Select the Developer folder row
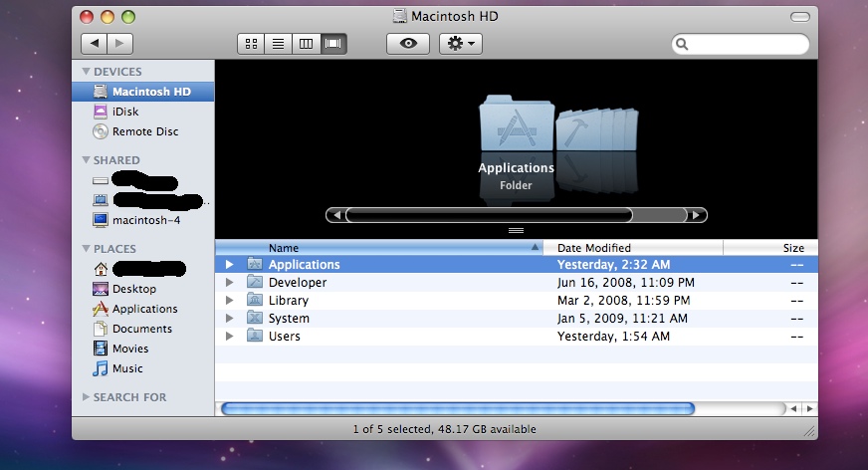Image resolution: width=868 pixels, height=470 pixels. 517,283
